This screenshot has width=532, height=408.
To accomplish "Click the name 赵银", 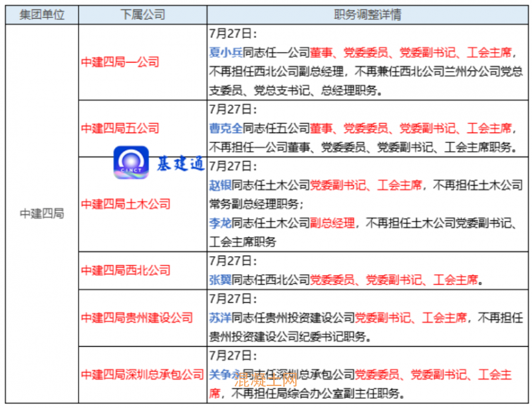I will 221,185.
